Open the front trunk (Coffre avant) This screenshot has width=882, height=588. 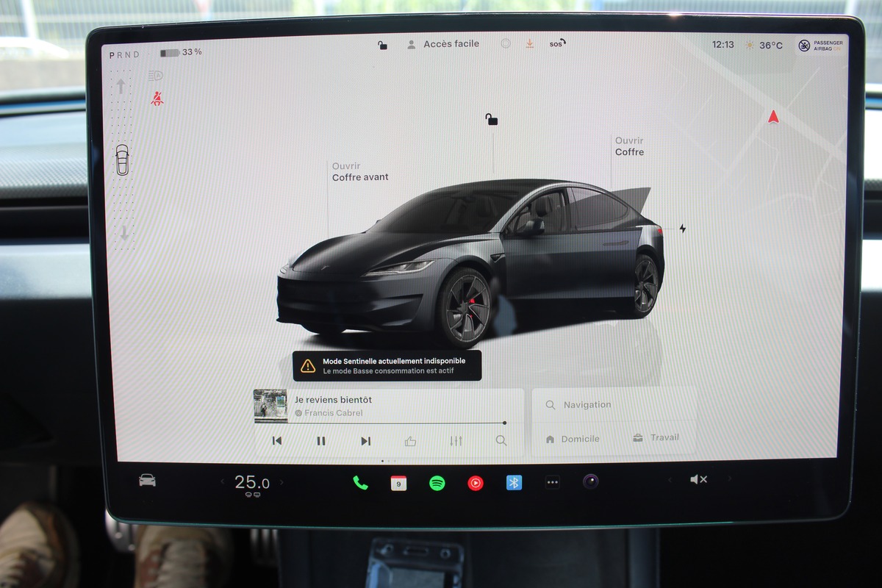coord(360,172)
